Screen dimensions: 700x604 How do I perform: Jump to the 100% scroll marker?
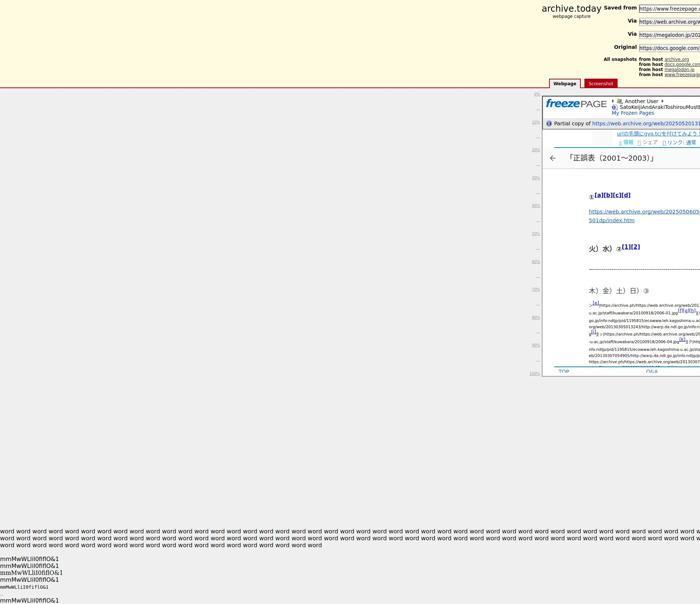pyautogui.click(x=534, y=374)
